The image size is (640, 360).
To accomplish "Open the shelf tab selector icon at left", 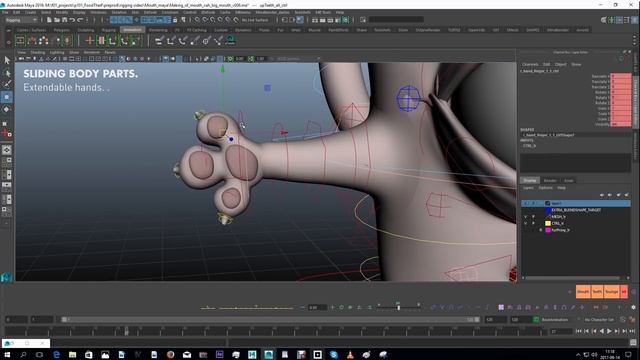I will tap(8, 30).
